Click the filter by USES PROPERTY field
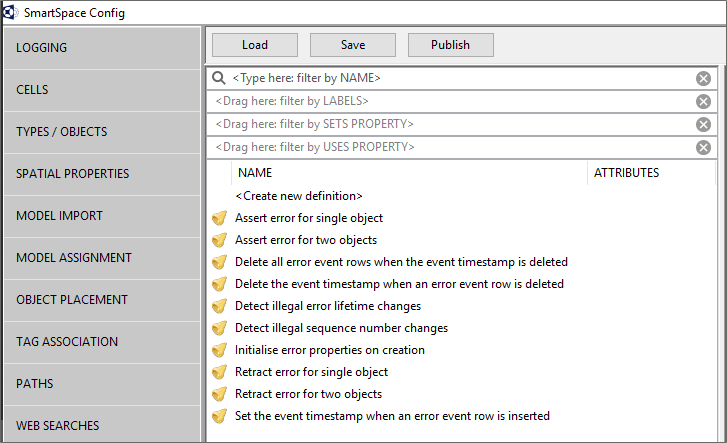 point(461,147)
